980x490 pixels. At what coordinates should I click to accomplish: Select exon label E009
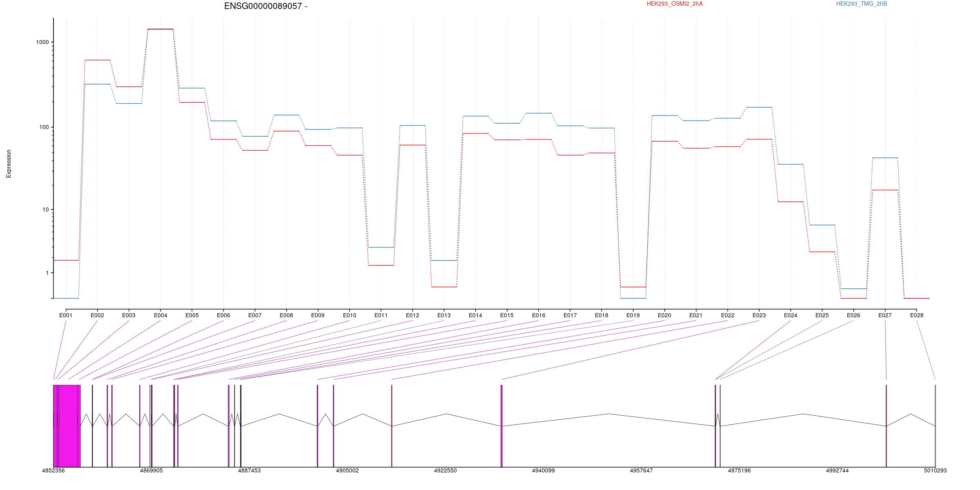tap(318, 315)
